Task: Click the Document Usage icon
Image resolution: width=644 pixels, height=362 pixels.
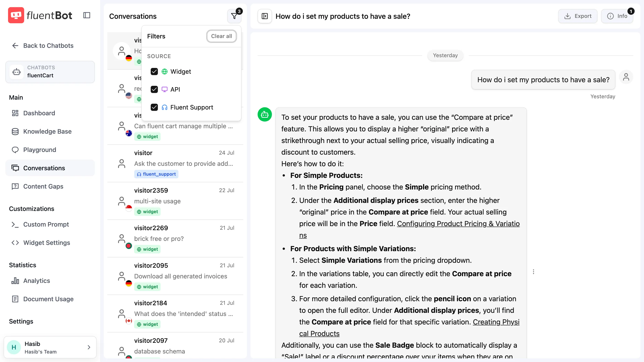Action: [x=15, y=299]
